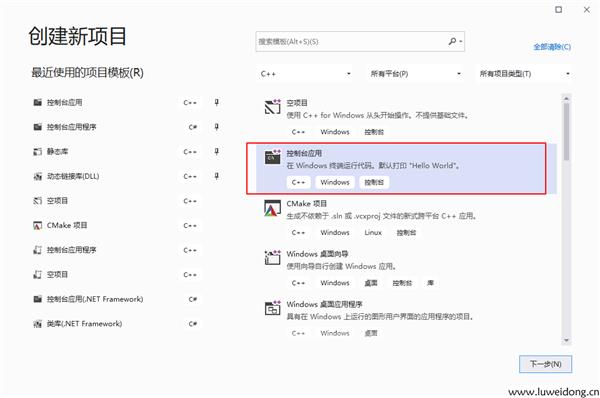The height and width of the screenshot is (398, 600).
Task: Click the template list scrollbar thumb
Action: pyautogui.click(x=567, y=131)
